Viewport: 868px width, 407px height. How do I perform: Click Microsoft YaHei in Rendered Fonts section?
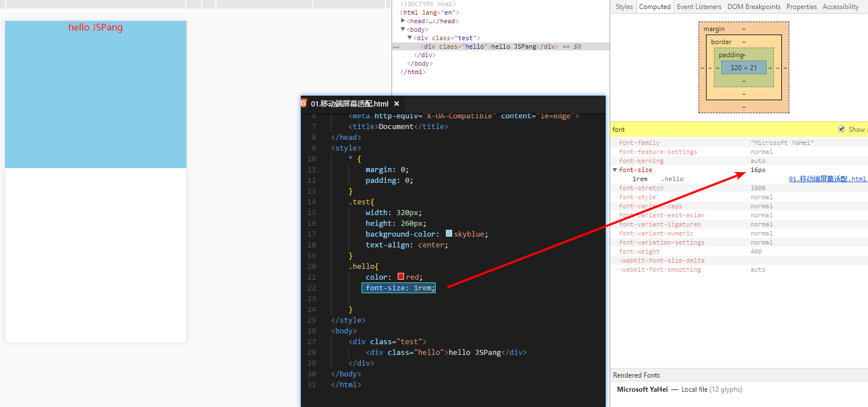[x=643, y=389]
